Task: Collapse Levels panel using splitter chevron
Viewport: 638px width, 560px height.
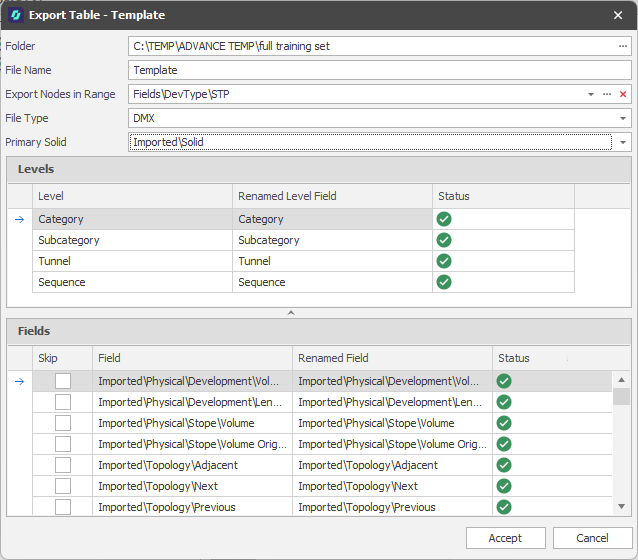Action: coord(291,313)
